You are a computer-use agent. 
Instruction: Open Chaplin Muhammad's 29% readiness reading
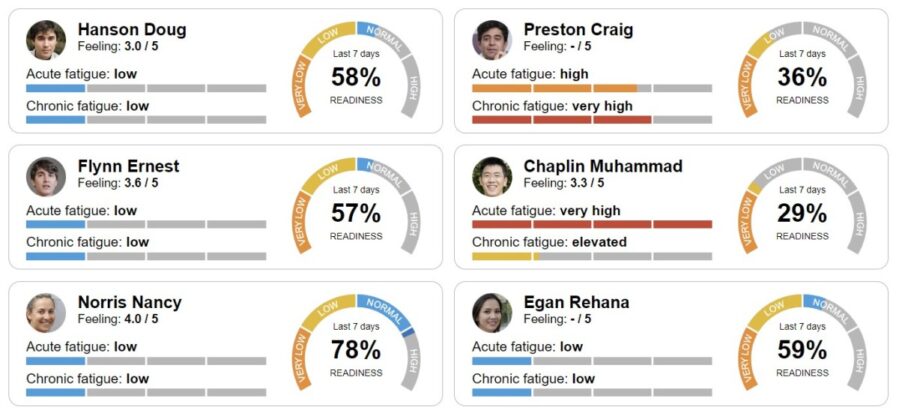point(802,213)
